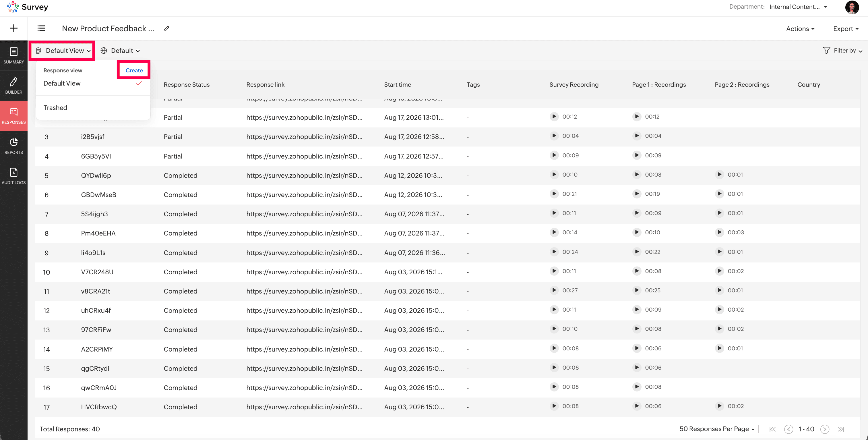Go to next page of responses
Screen dimensions: 868x440
825,429
